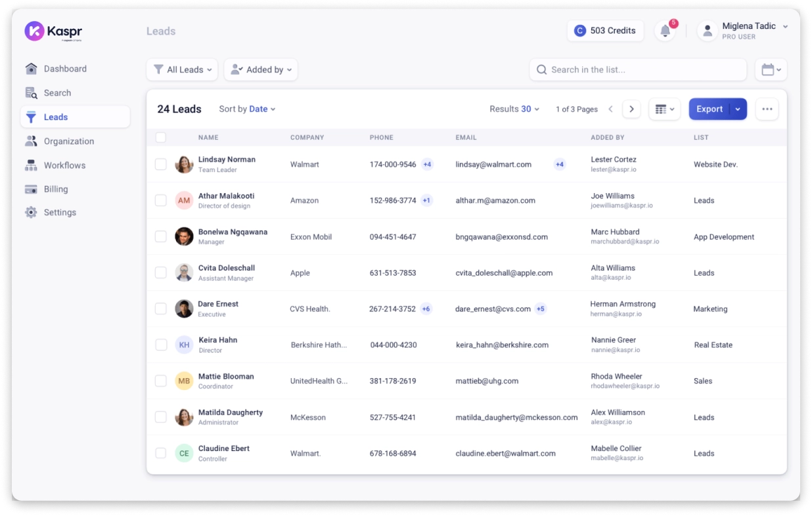812x516 pixels.
Task: Click Mattie Blooman's MB avatar
Action: click(x=184, y=381)
